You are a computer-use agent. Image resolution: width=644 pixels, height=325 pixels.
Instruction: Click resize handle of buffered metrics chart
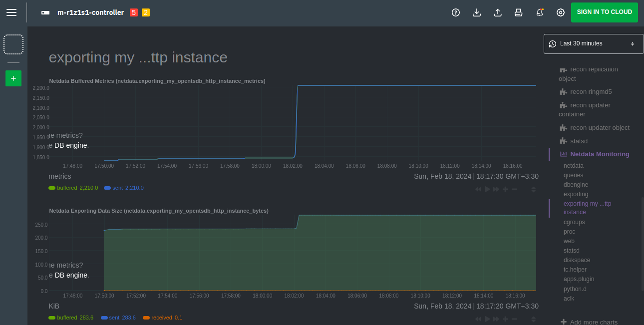click(x=533, y=189)
